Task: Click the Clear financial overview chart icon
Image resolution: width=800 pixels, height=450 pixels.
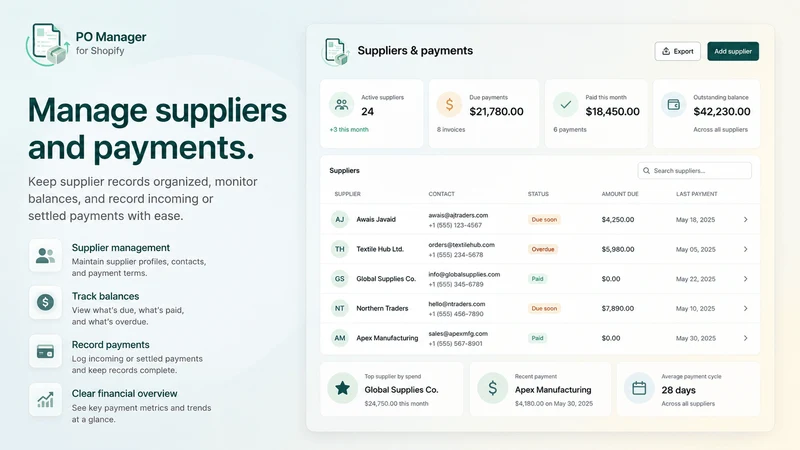Action: tap(45, 399)
